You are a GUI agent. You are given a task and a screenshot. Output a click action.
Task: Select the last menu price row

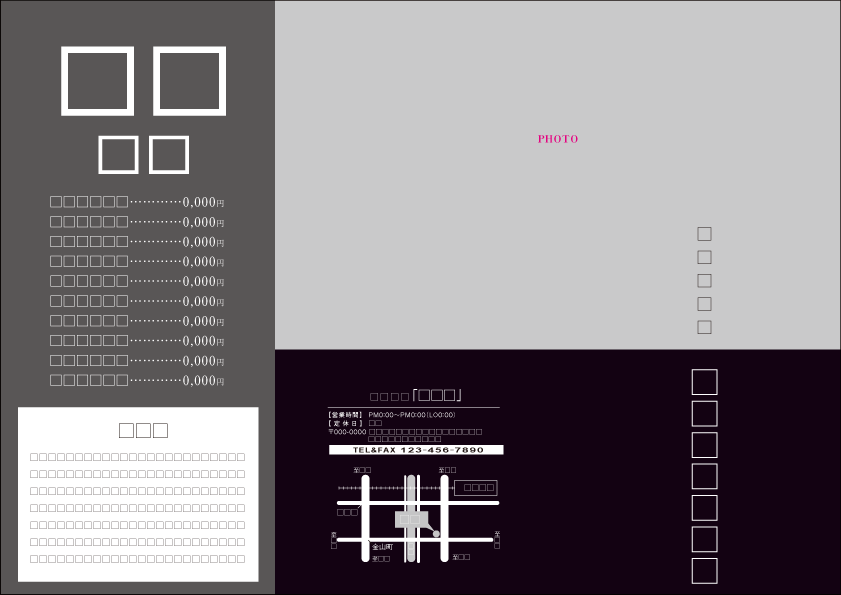[138, 380]
